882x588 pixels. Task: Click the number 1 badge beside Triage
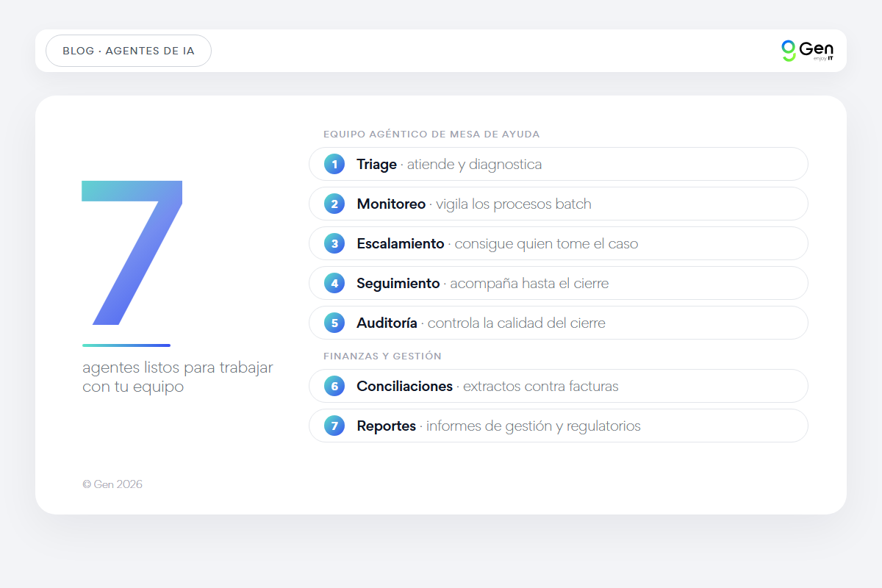334,164
